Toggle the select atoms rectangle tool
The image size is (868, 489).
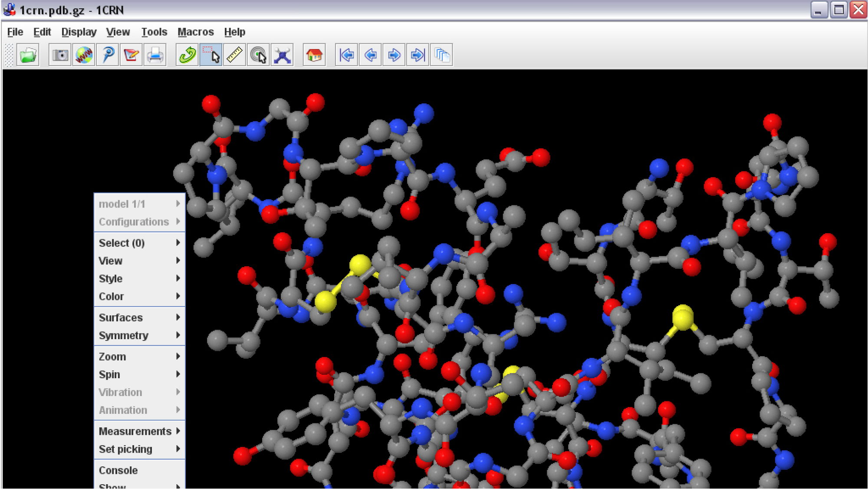tap(211, 55)
